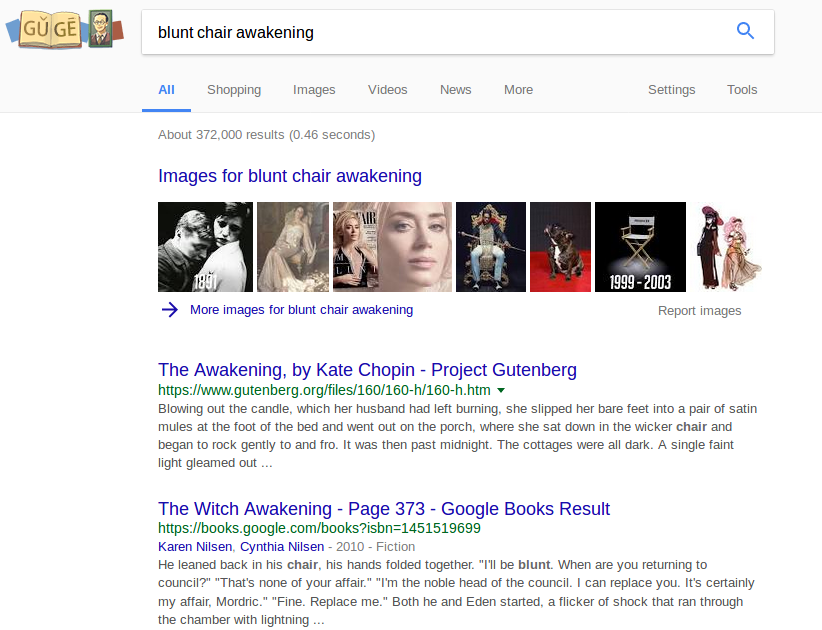822x630 pixels.
Task: Open the director chair 1999-2003 thumbnail
Action: (x=640, y=247)
